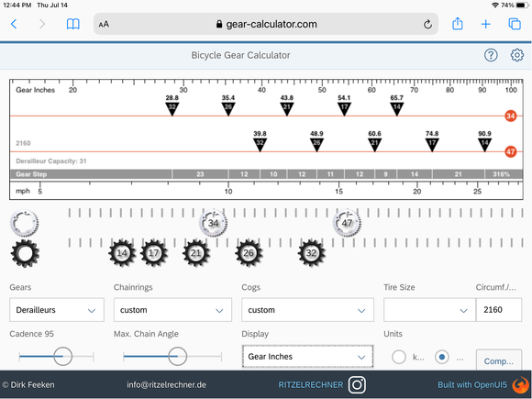
Task: Select the 32-tooth cog icon
Action: coord(311,253)
